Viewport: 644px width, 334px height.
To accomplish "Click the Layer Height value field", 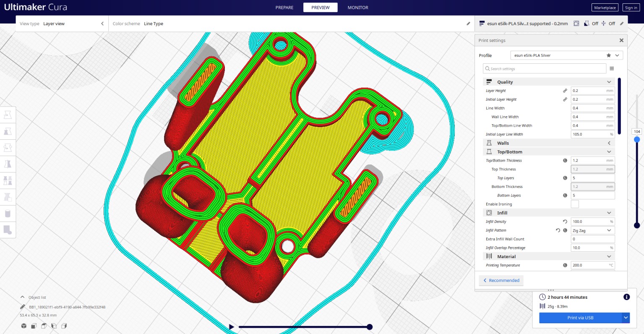I will tap(593, 91).
